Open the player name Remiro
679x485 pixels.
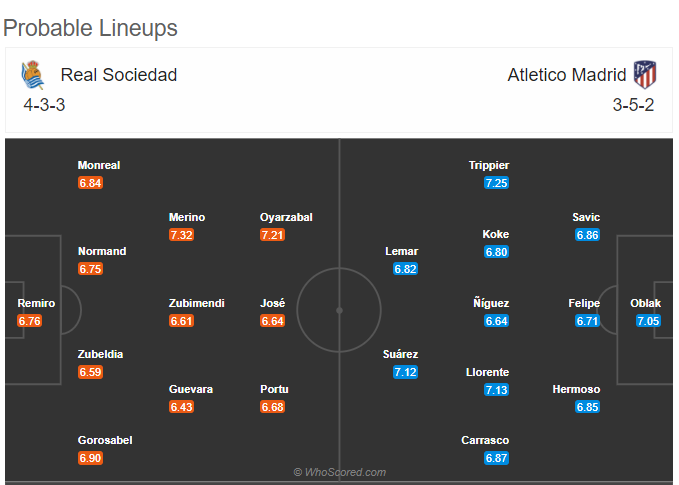36,303
